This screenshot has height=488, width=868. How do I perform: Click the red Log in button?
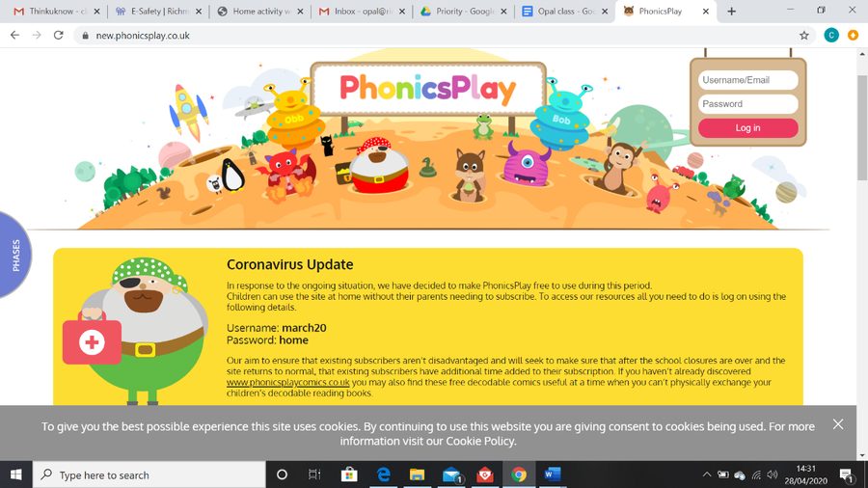click(x=747, y=128)
